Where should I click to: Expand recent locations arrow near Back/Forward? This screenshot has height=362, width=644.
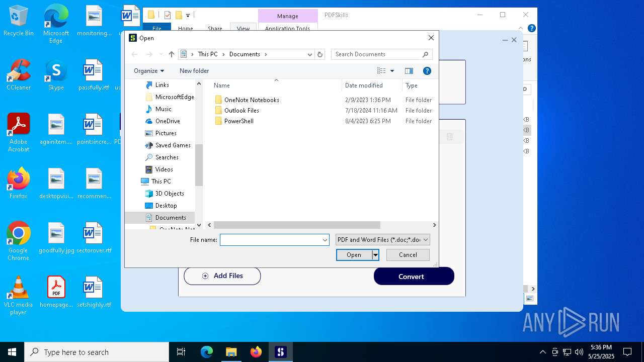[161, 54]
